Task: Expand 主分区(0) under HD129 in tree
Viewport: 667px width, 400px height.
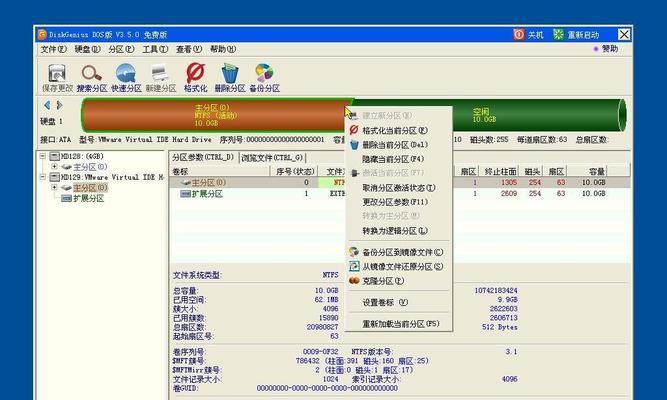Action: 54,187
